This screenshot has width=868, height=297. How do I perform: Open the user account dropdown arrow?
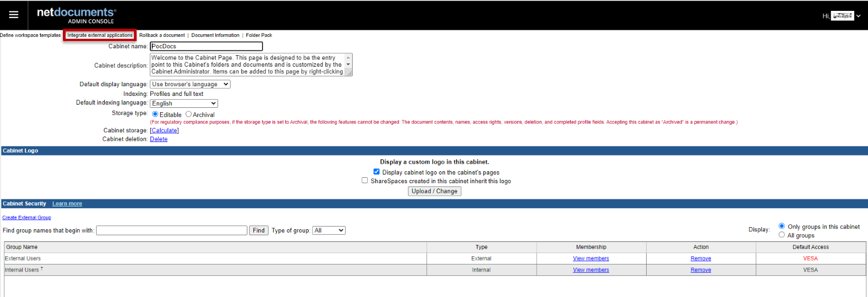pyautogui.click(x=858, y=16)
